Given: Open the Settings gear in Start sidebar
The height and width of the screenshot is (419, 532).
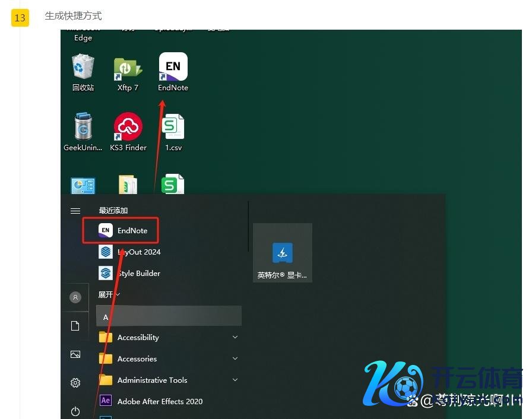Looking at the screenshot, I should 75,383.
